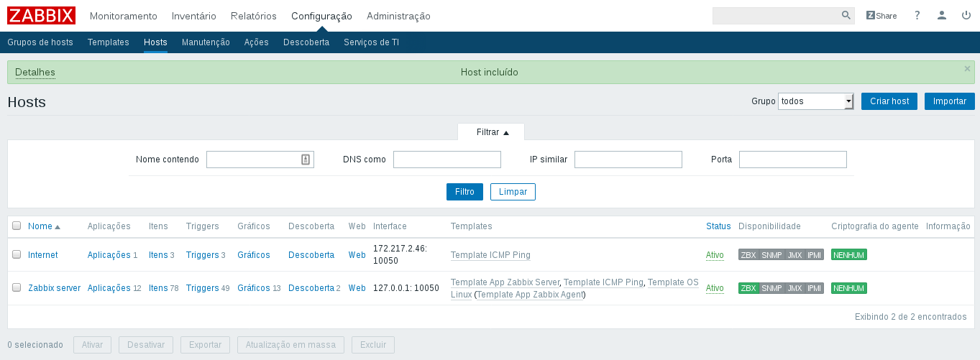This screenshot has height=360, width=980.
Task: Open the Template ICMP Ping link for Internet
Action: click(x=490, y=255)
